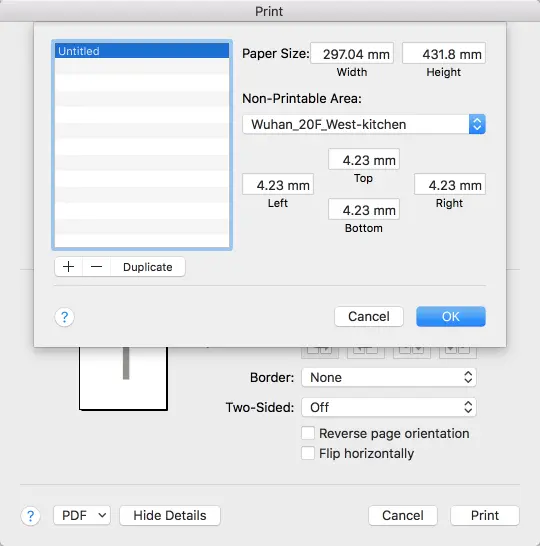Click the 'Non-Printable Area:' label
540x546 pixels.
pos(302,99)
